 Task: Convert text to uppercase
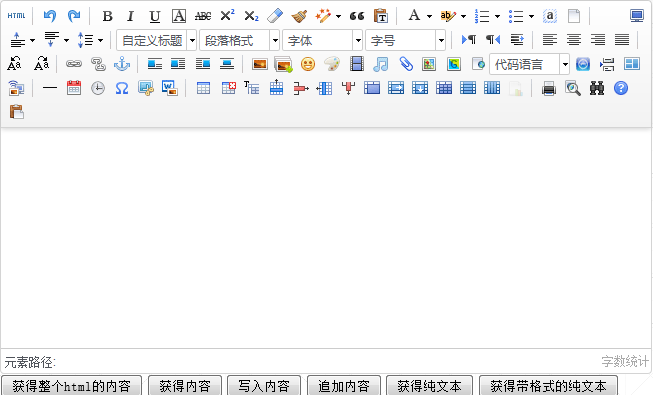click(x=14, y=64)
